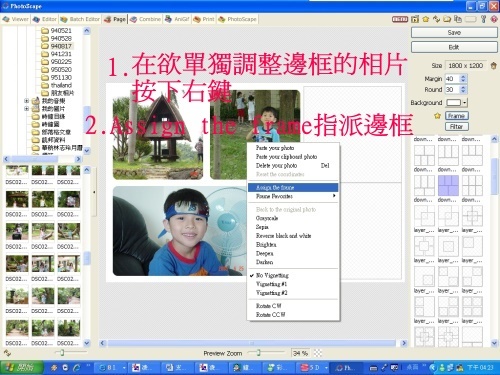Click the settings tools icon in toolbar
500x375 pixels.
[484, 19]
